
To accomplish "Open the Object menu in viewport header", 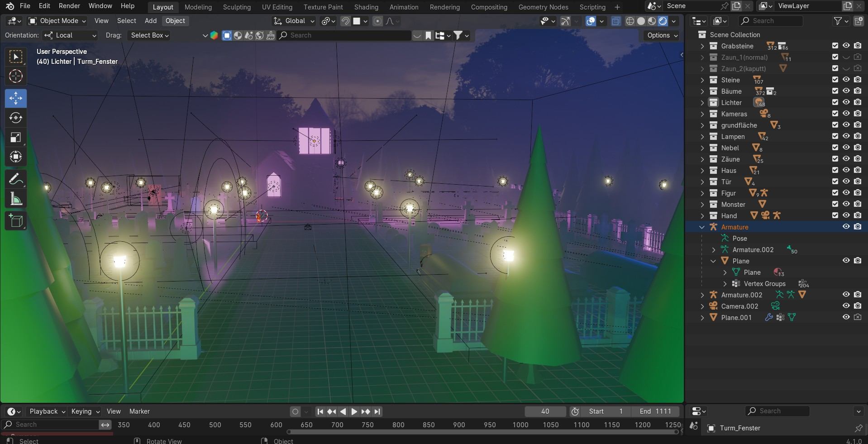I will pos(175,21).
